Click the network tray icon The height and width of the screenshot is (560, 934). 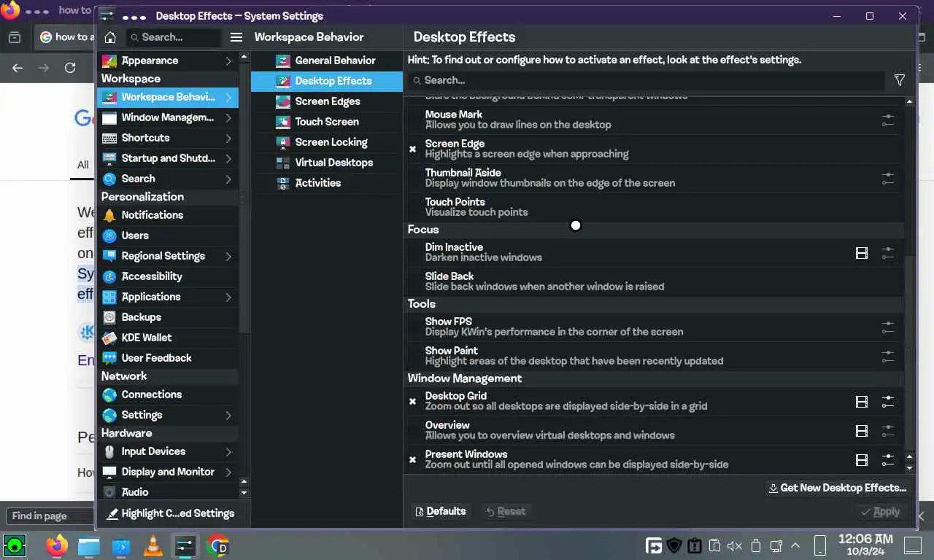tap(776, 545)
